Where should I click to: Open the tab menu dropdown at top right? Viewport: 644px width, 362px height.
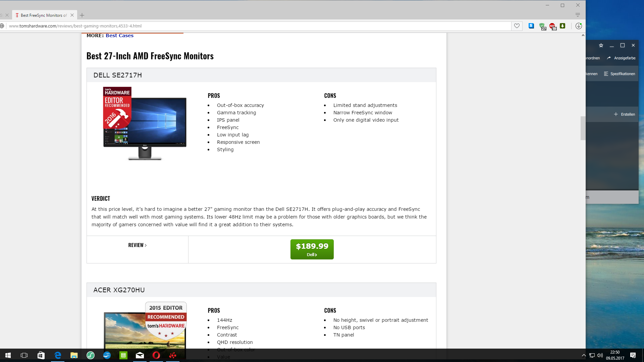click(x=578, y=15)
